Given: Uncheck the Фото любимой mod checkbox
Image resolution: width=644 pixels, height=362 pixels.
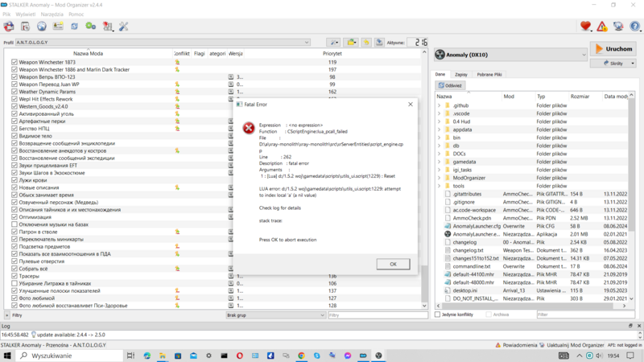Looking at the screenshot, I should click(14, 298).
